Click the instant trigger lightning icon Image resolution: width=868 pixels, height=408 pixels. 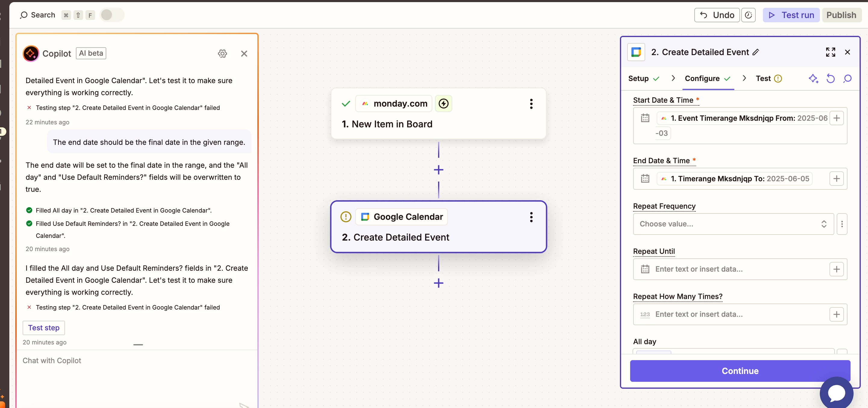[443, 104]
